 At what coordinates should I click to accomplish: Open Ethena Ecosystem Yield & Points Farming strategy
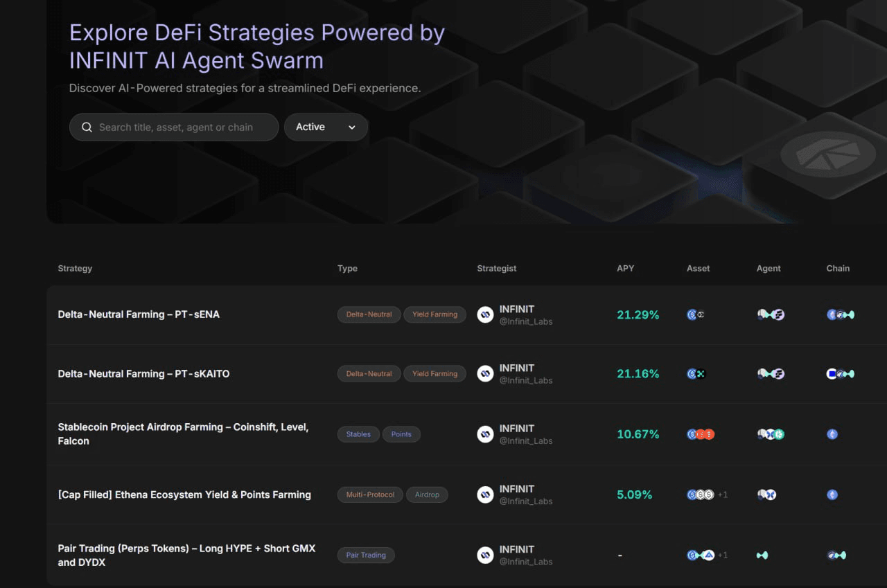pos(184,495)
